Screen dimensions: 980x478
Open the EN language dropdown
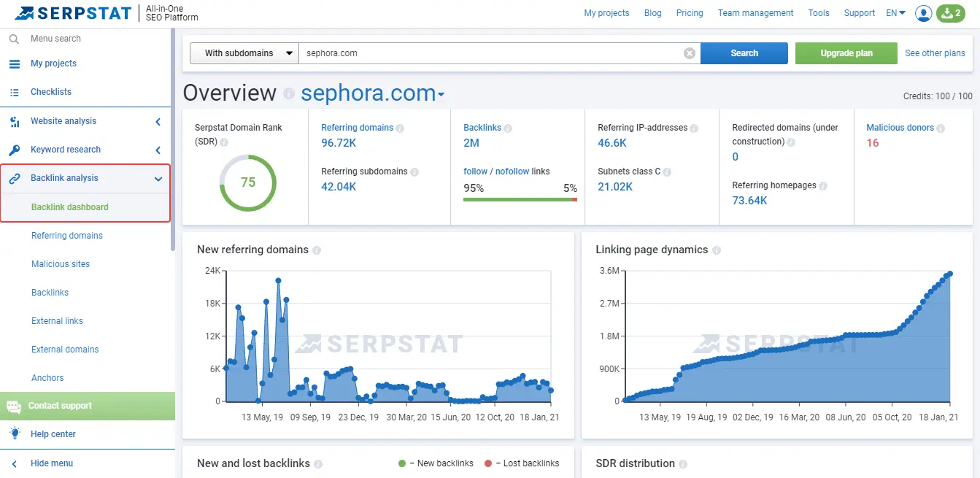895,13
